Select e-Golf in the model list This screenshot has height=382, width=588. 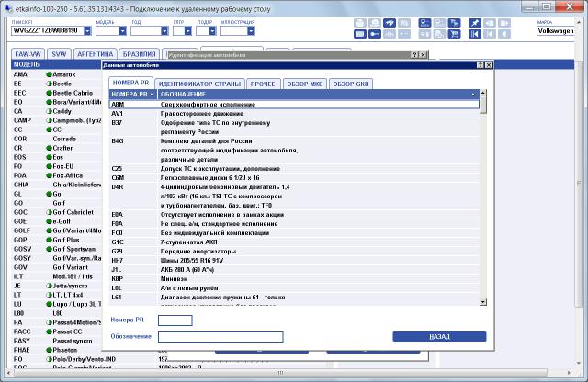click(57, 221)
